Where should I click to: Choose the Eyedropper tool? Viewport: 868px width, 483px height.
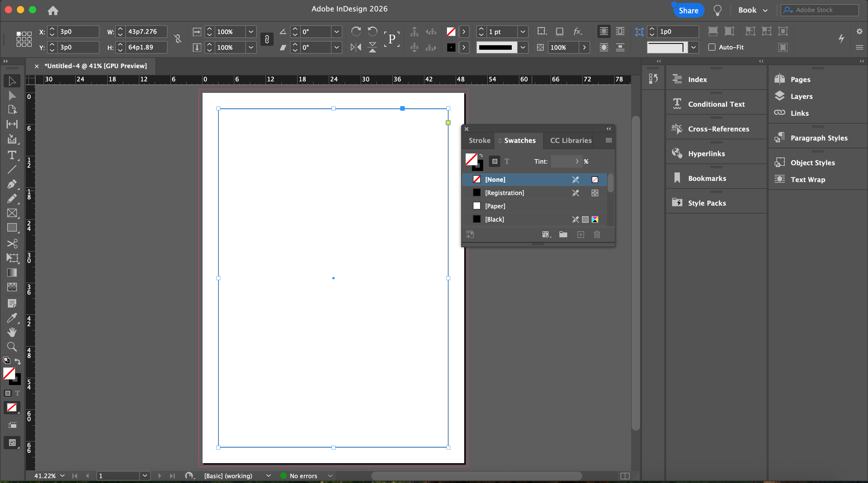(x=12, y=317)
